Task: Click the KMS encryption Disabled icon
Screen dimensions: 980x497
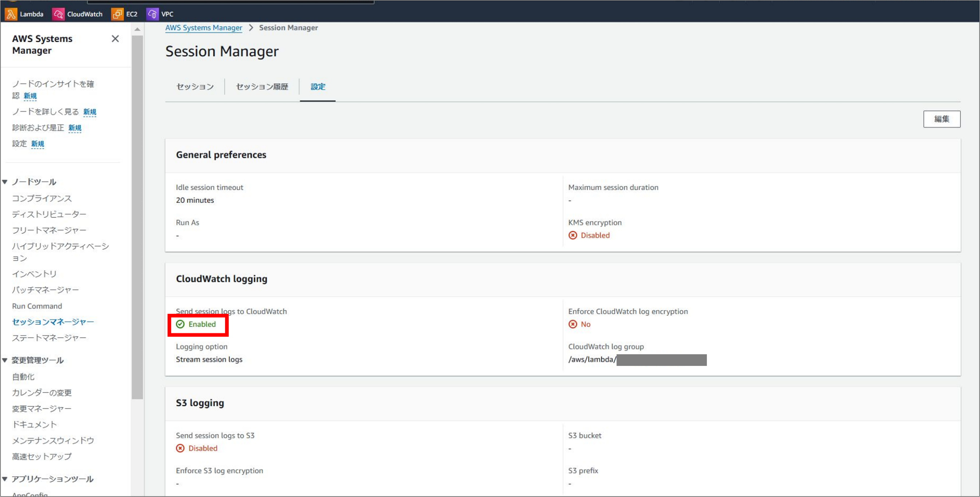Action: (572, 235)
